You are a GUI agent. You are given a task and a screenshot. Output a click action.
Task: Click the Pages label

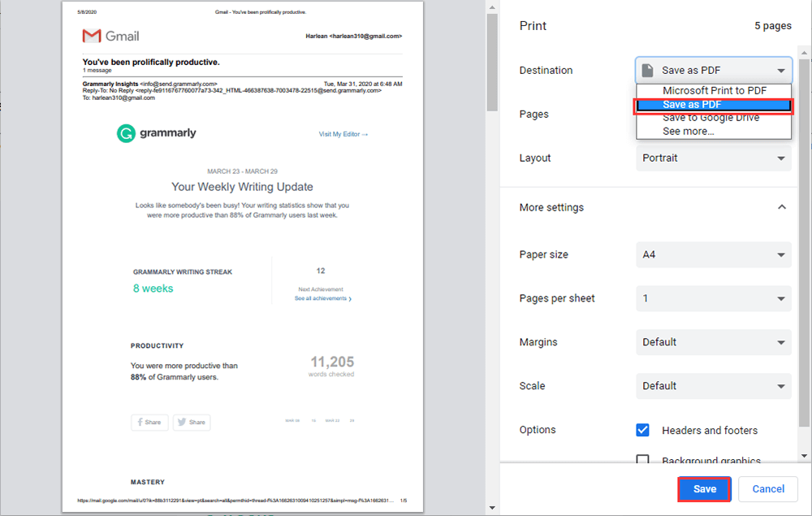point(534,114)
